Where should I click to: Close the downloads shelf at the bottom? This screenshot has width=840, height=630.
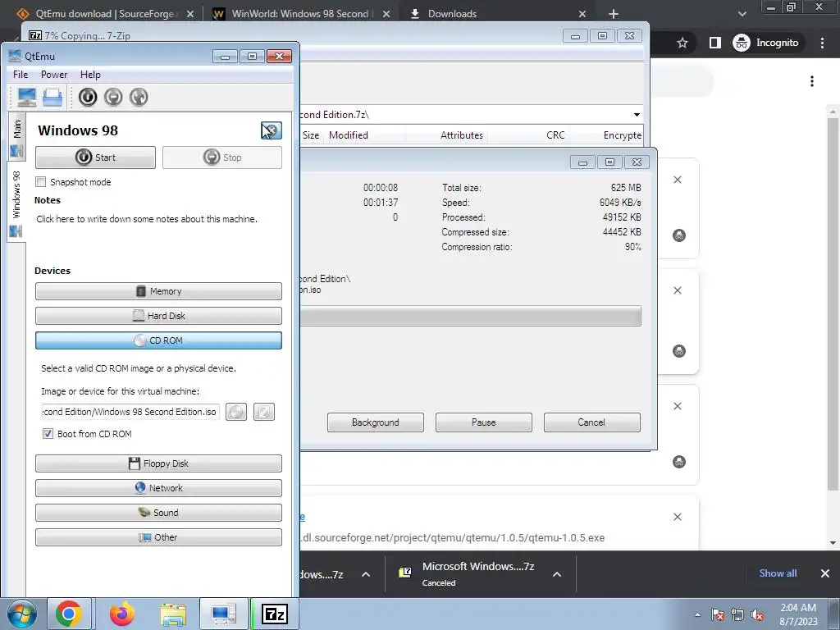pyautogui.click(x=825, y=573)
